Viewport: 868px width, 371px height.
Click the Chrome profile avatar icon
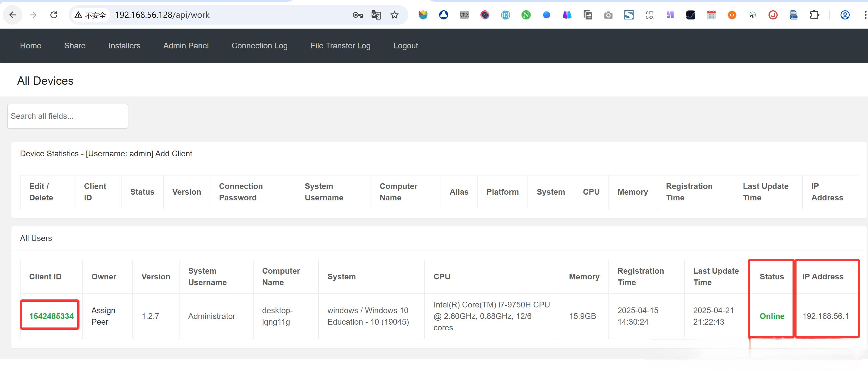pos(845,15)
